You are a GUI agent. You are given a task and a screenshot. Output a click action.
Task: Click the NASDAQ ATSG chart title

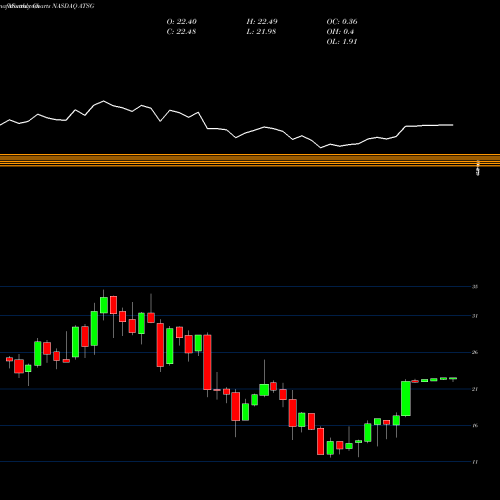[73, 6]
